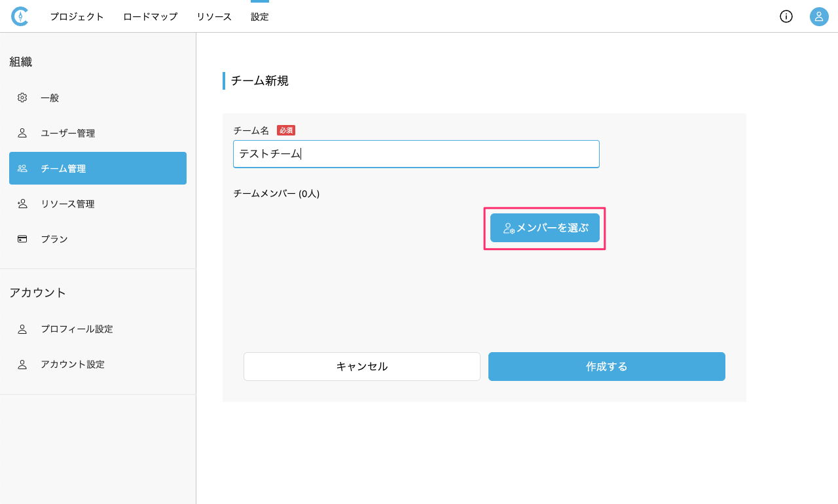The width and height of the screenshot is (838, 504).
Task: Open the info icon in header
Action: pyautogui.click(x=786, y=16)
